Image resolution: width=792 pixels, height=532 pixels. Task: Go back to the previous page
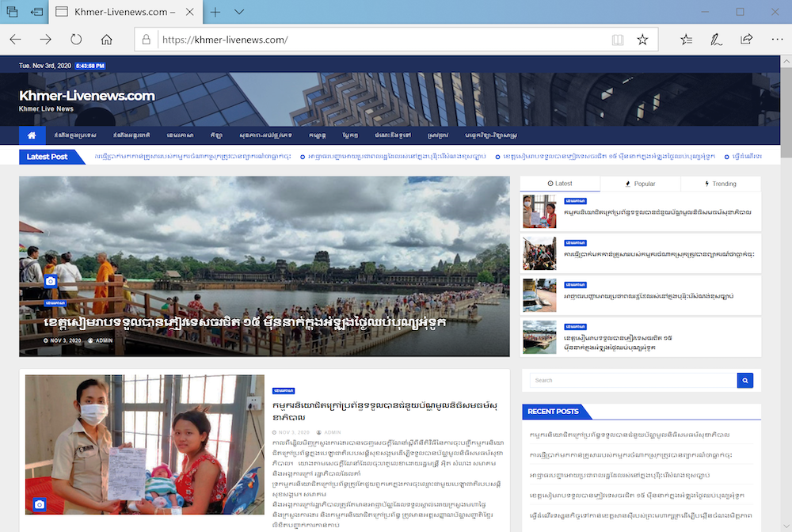15,40
